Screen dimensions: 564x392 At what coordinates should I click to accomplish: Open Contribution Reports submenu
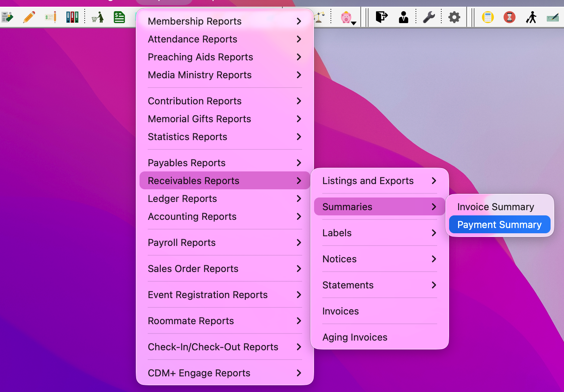point(225,101)
